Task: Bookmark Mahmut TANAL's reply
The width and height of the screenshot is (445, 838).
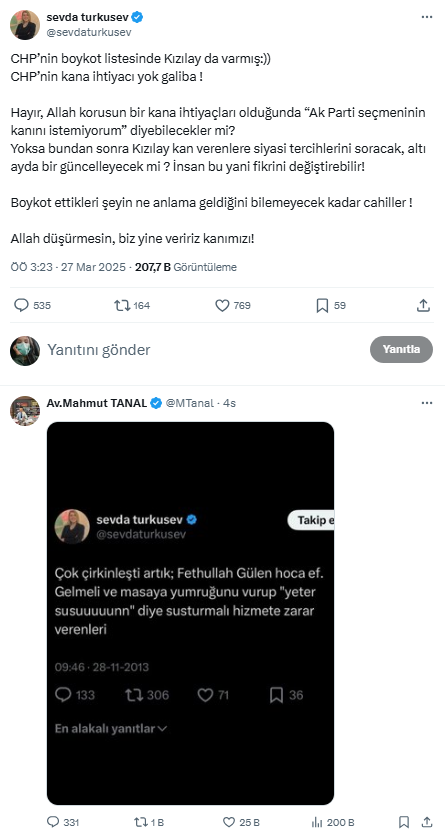Action: tap(404, 822)
